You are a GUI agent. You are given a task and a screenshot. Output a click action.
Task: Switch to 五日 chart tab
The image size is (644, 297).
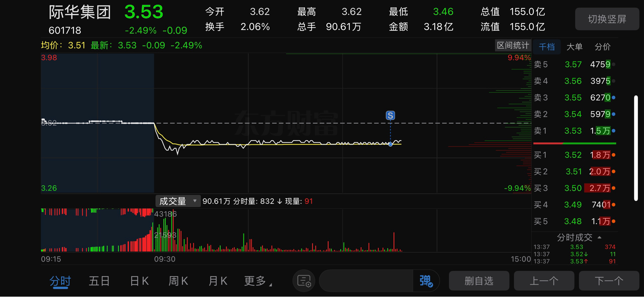point(99,281)
